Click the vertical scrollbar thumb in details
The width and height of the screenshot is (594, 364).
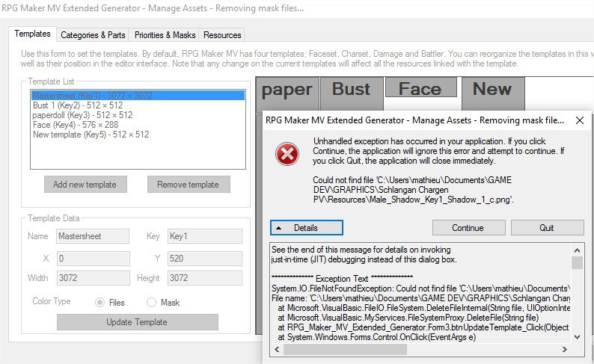577,262
